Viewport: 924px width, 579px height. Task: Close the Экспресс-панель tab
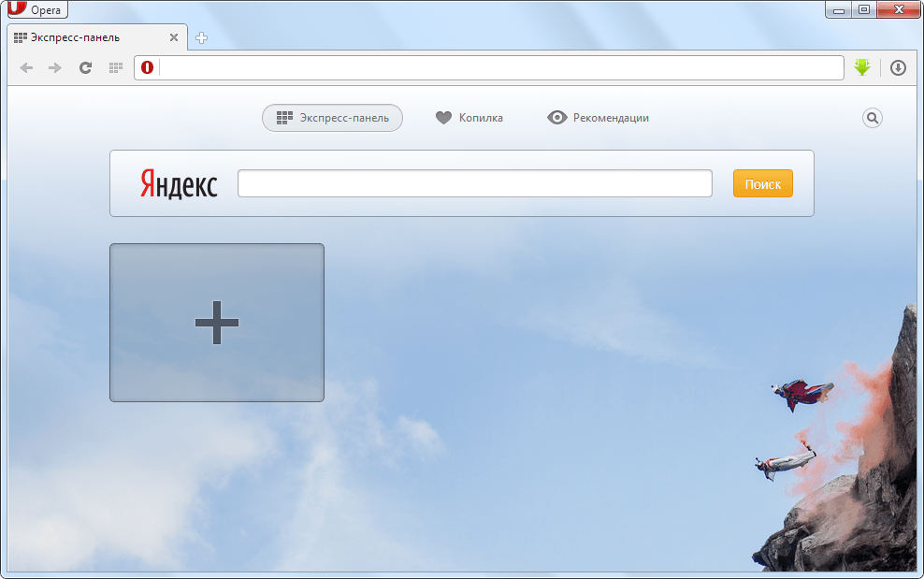coord(173,38)
